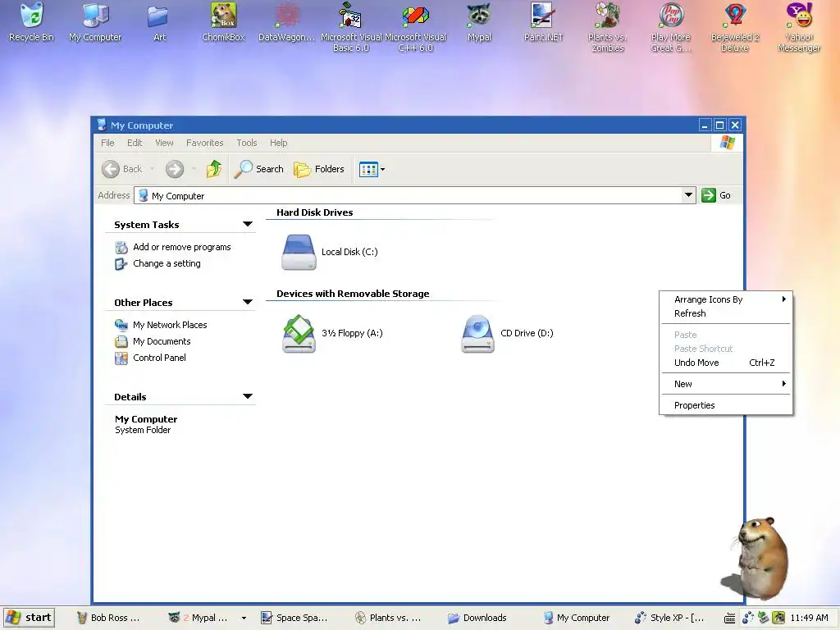Image resolution: width=840 pixels, height=630 pixels.
Task: Select the My Computer desktop icon
Action: click(x=95, y=22)
